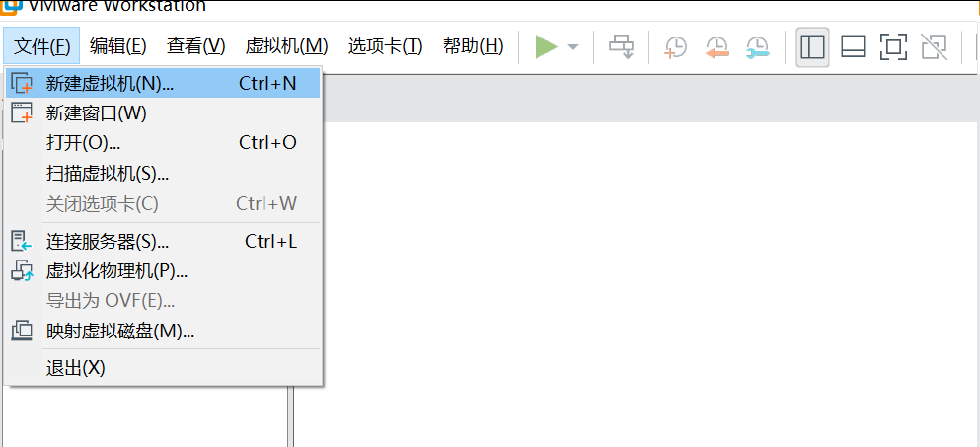Open the 查看(V) menu
Viewport: 980px width, 447px height.
tap(195, 45)
